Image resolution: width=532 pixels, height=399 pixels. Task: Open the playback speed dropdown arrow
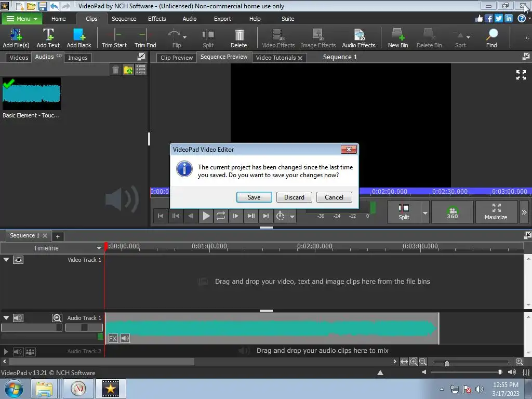[x=292, y=216]
